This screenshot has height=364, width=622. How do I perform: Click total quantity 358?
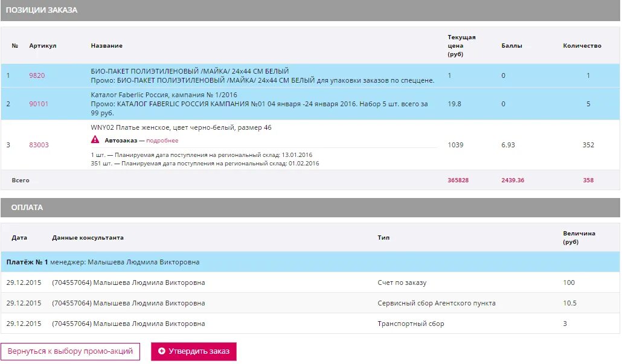pos(588,180)
